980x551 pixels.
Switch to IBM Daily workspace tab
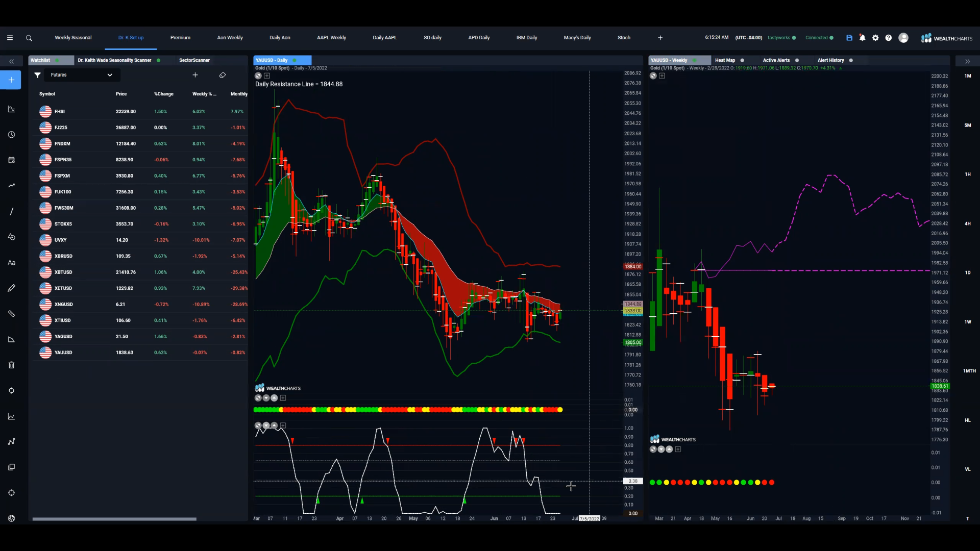[x=527, y=38]
